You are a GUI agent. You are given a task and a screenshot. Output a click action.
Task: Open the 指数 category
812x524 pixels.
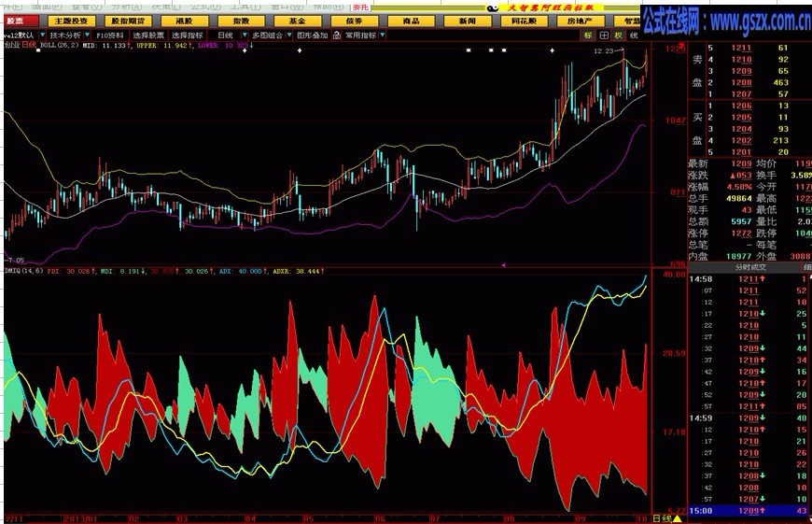pyautogui.click(x=242, y=21)
